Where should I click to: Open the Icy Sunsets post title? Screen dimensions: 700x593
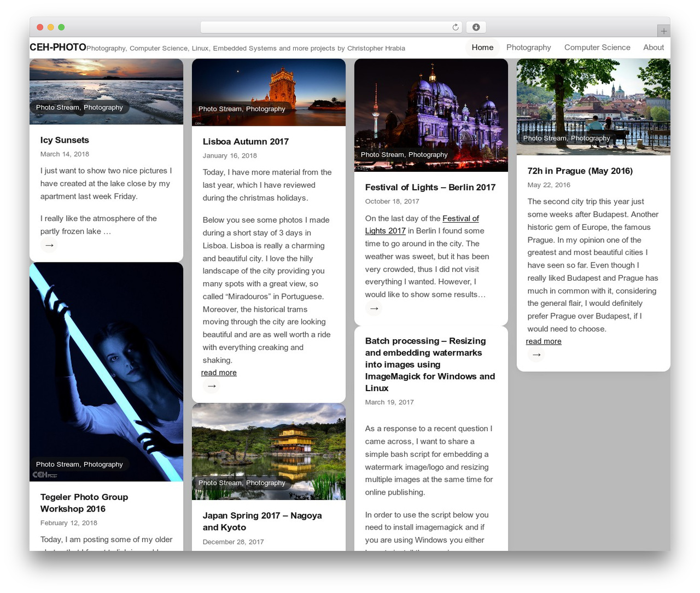[65, 140]
